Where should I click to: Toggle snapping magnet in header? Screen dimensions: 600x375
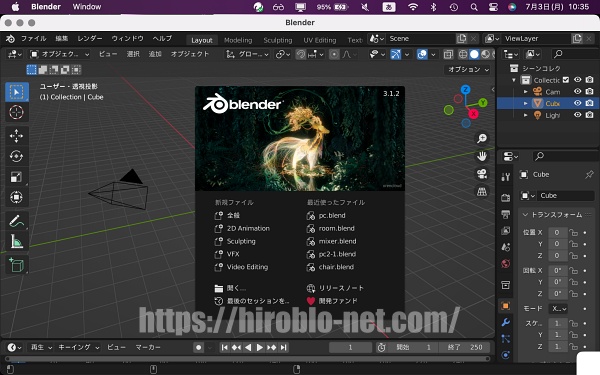tap(301, 54)
